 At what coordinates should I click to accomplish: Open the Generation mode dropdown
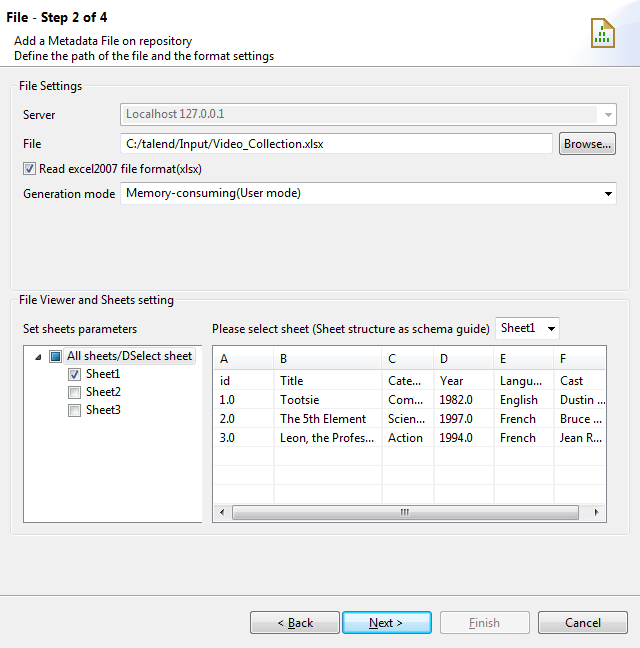pos(609,194)
